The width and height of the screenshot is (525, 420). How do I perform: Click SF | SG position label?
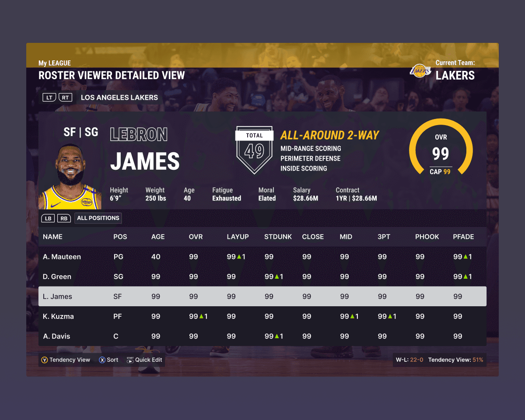point(81,132)
